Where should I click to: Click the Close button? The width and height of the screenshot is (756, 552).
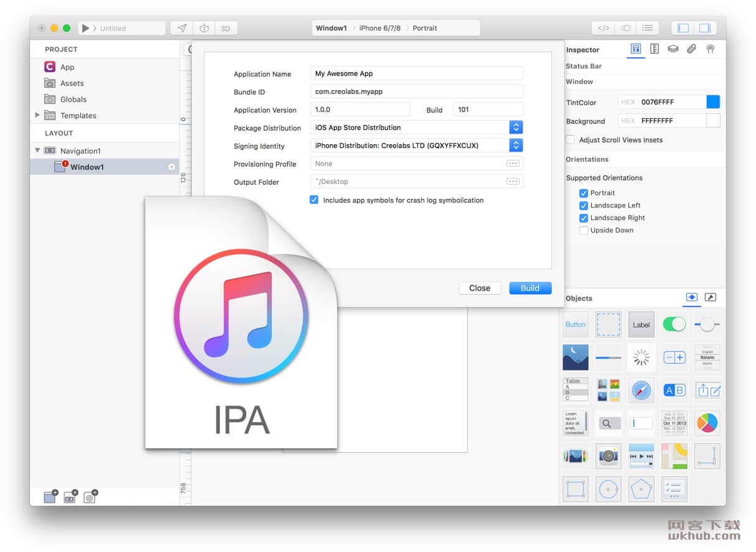[x=480, y=288]
